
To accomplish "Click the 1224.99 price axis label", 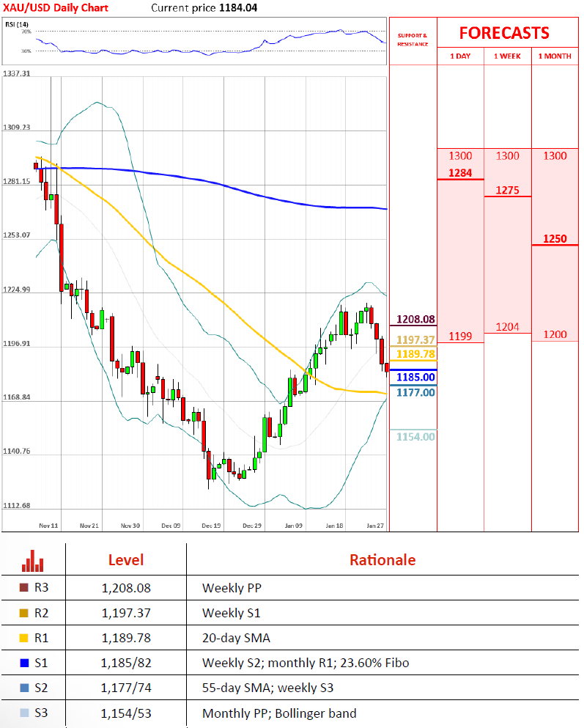I will click(x=17, y=290).
